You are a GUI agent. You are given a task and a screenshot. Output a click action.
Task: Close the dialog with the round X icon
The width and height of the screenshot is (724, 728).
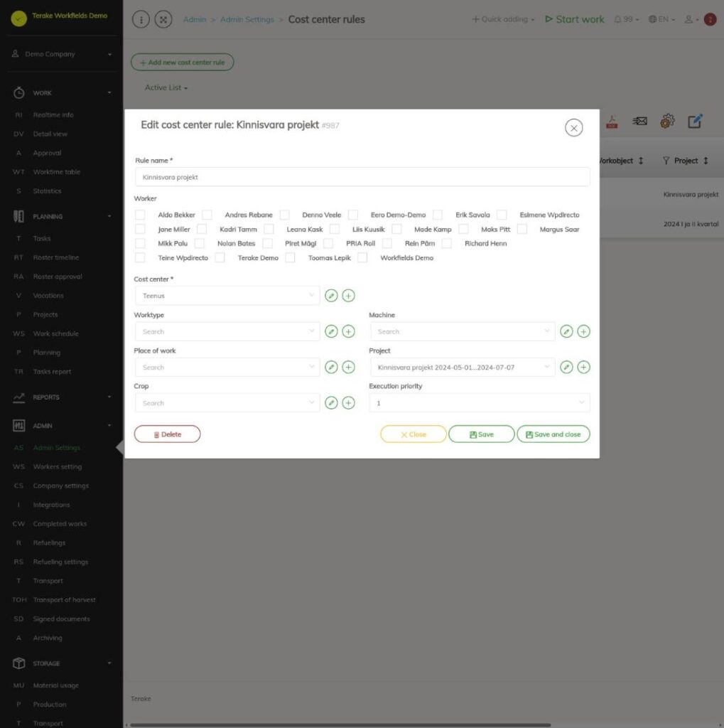click(573, 128)
